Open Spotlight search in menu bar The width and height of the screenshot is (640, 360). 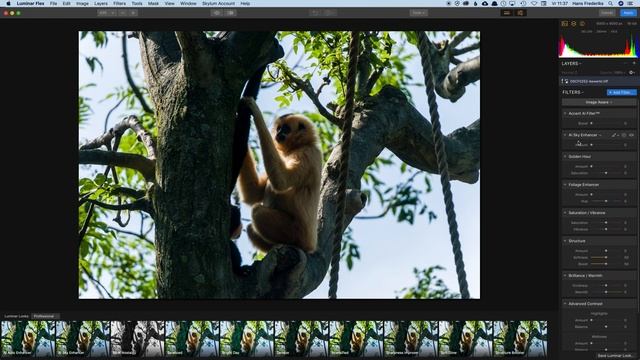point(611,3)
